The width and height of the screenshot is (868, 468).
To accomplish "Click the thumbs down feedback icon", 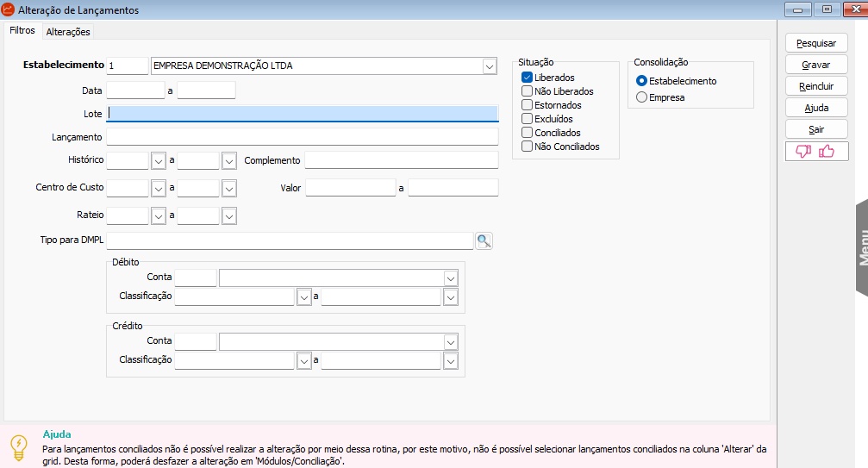I will tap(803, 152).
